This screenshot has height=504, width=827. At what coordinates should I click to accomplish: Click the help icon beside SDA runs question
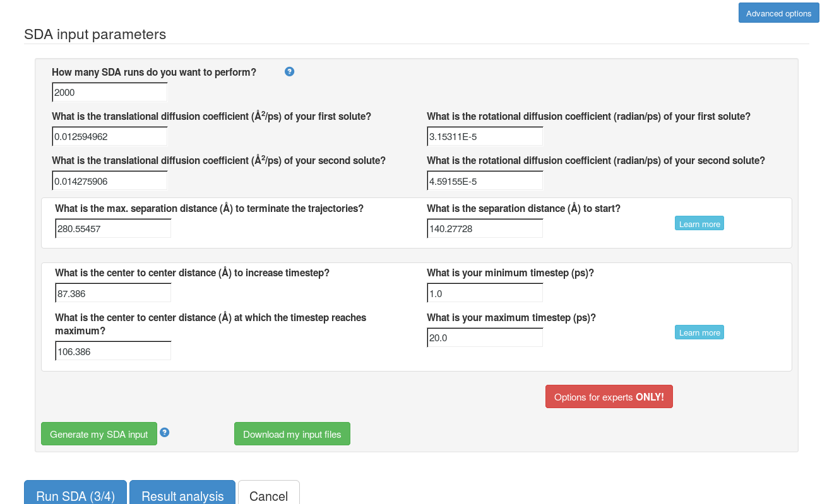tap(290, 71)
